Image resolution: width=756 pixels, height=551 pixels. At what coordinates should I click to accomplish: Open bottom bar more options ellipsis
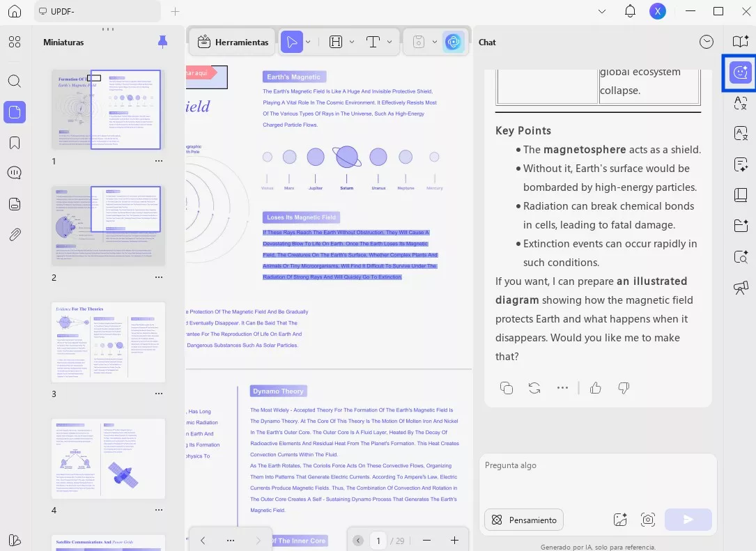pyautogui.click(x=231, y=541)
